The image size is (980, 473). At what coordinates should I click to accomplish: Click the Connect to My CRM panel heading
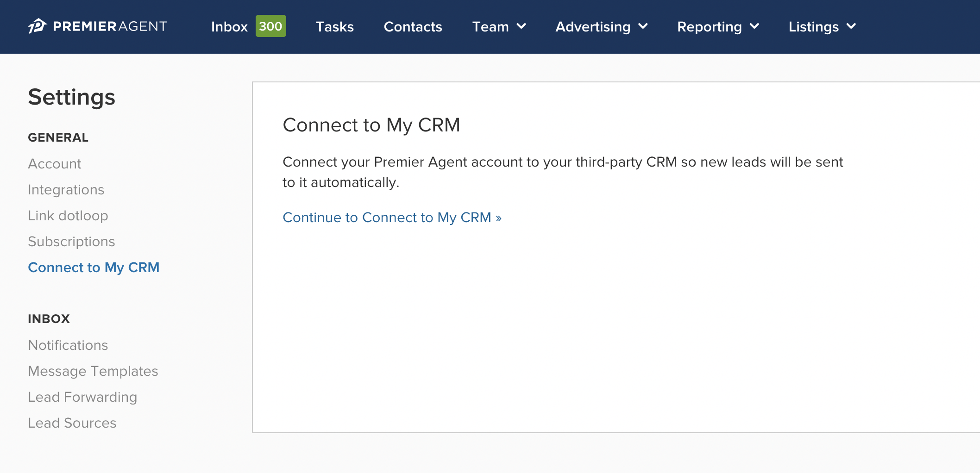tap(371, 125)
